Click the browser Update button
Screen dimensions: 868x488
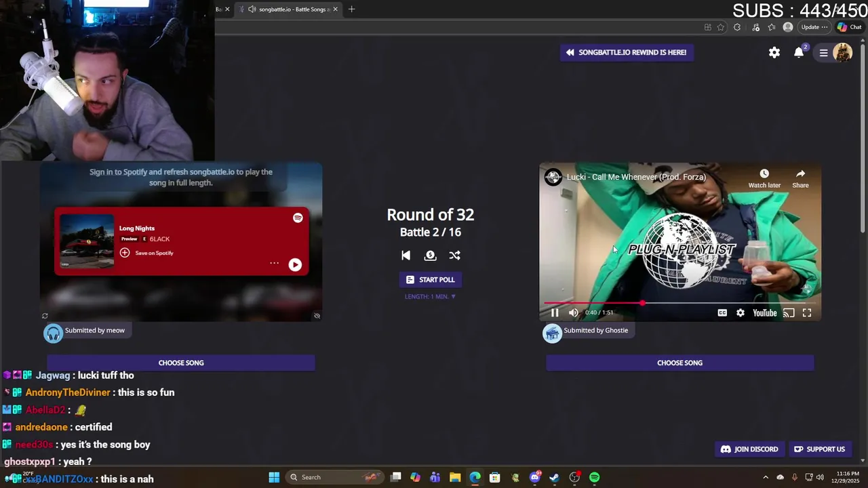point(814,27)
